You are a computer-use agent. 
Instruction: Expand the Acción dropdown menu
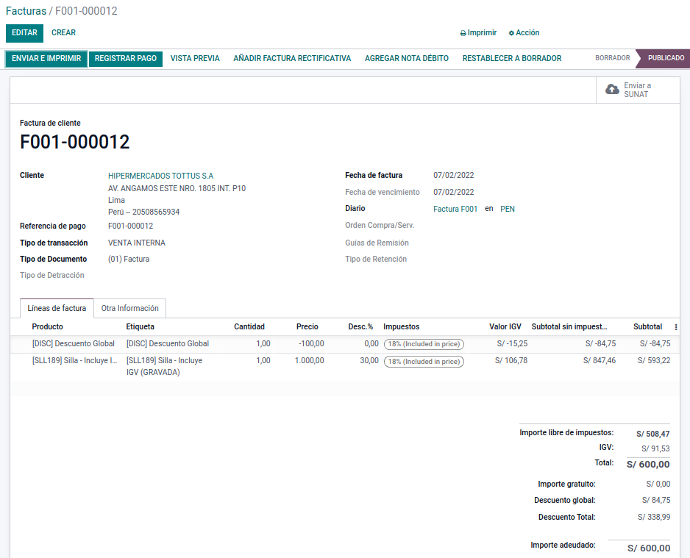526,33
